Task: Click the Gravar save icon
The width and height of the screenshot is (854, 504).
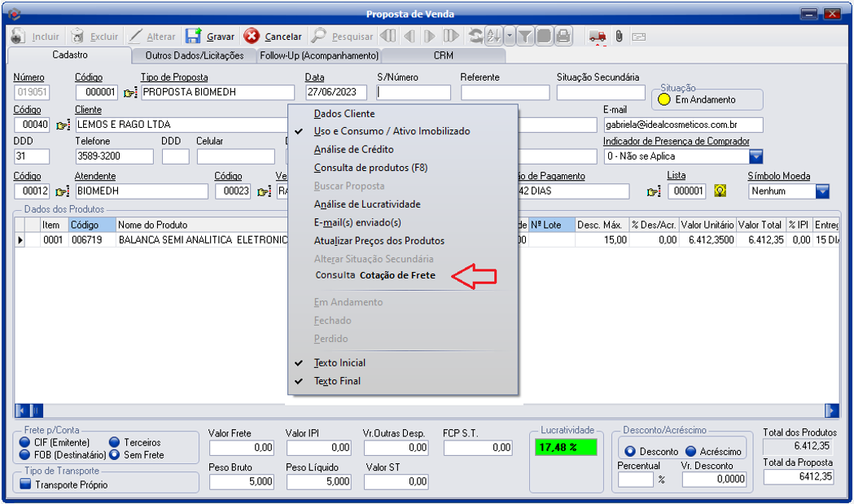Action: click(193, 37)
